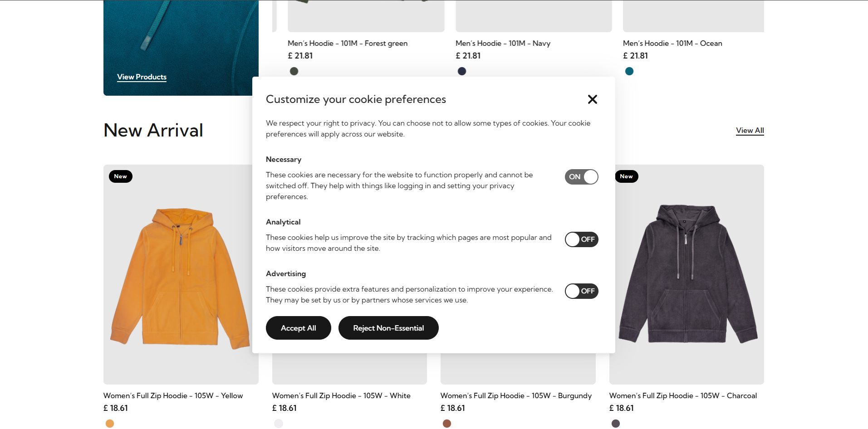868x429 pixels.
Task: Close the cookie preferences dialog
Action: tap(592, 99)
